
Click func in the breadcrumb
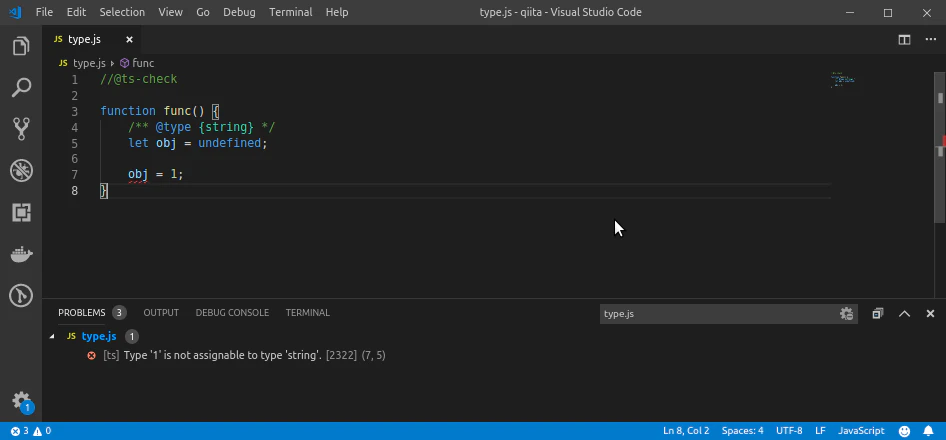tap(143, 63)
